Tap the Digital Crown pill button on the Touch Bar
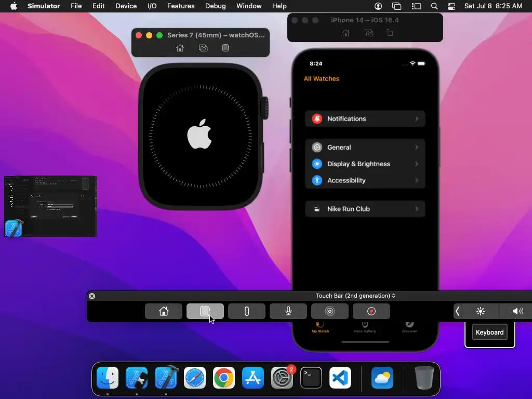 247,311
